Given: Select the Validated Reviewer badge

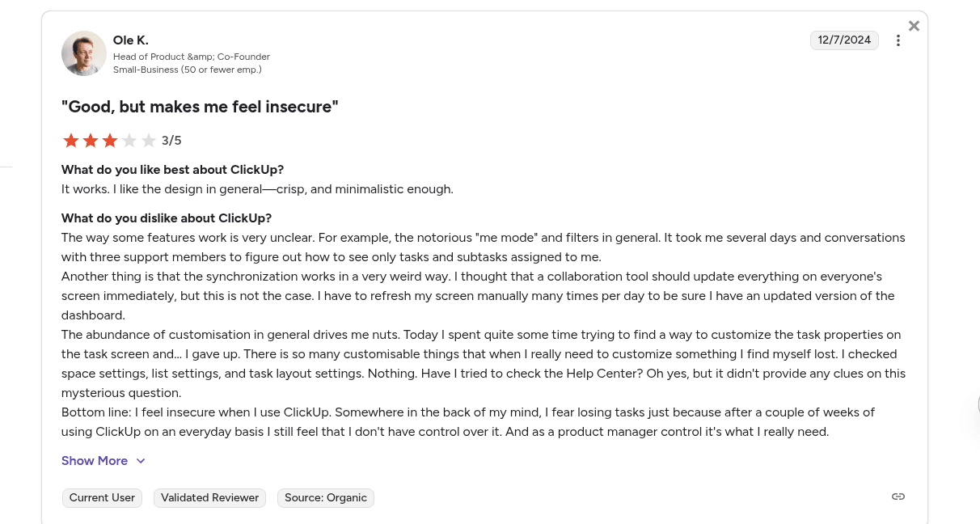Looking at the screenshot, I should coord(210,498).
